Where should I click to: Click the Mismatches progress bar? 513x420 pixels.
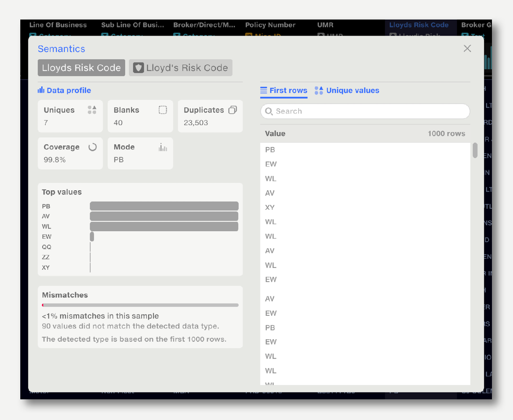click(140, 305)
